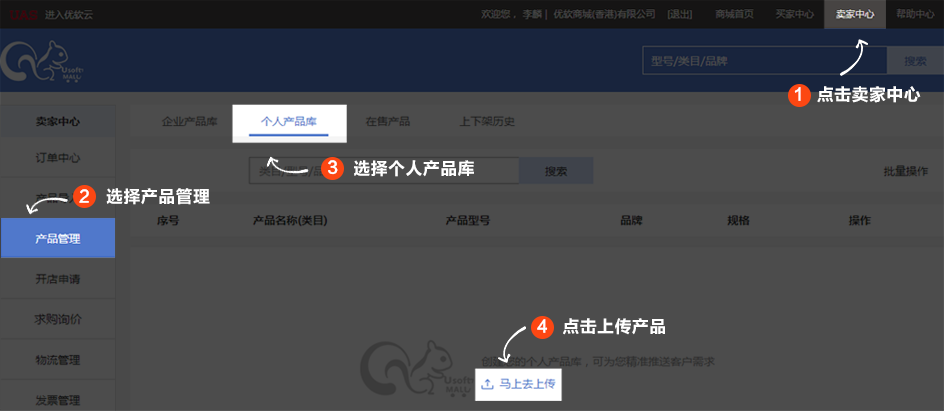Switch to the 在售产品 tab
This screenshot has height=411, width=944.
pos(387,122)
